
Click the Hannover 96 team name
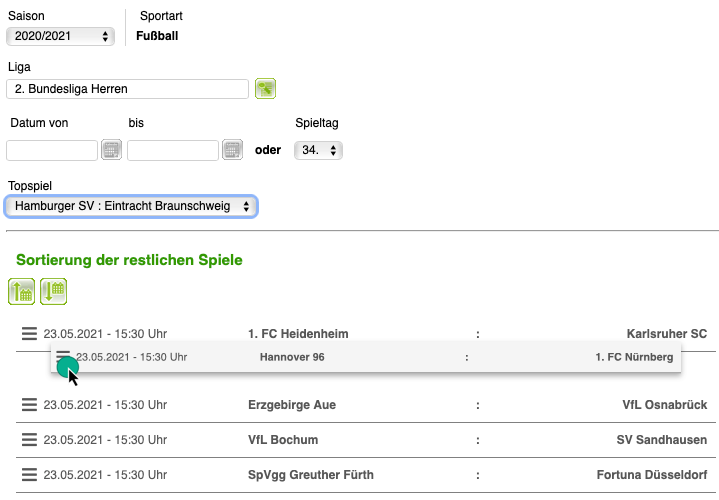292,357
